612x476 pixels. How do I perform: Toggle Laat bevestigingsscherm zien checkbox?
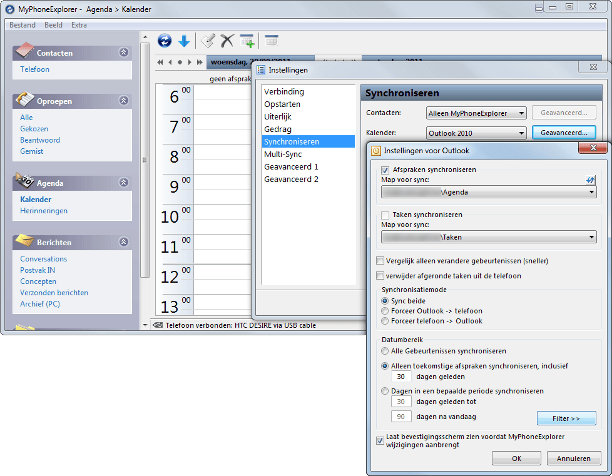[380, 440]
